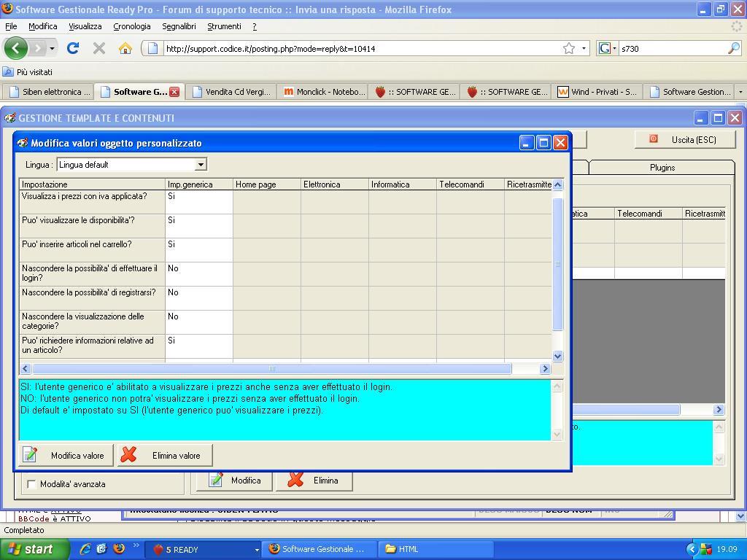Open the Visualizza menu
This screenshot has width=747, height=560.
coord(85,26)
